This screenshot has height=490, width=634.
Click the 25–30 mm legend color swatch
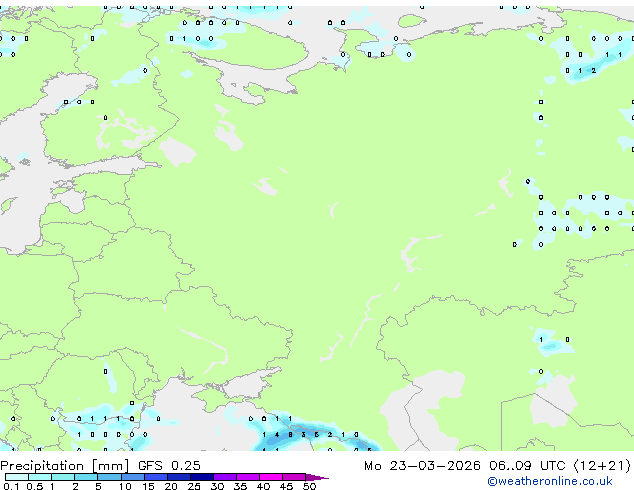coord(203,477)
